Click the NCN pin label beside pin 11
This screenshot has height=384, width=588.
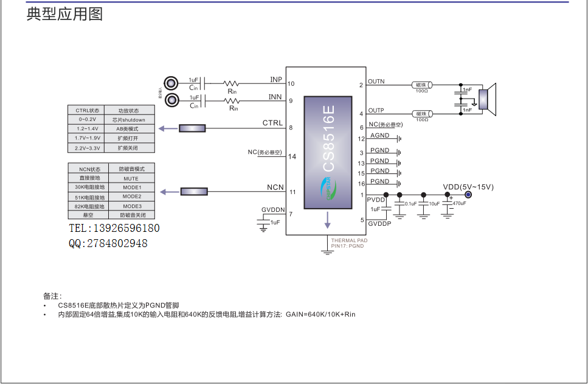coord(275,187)
